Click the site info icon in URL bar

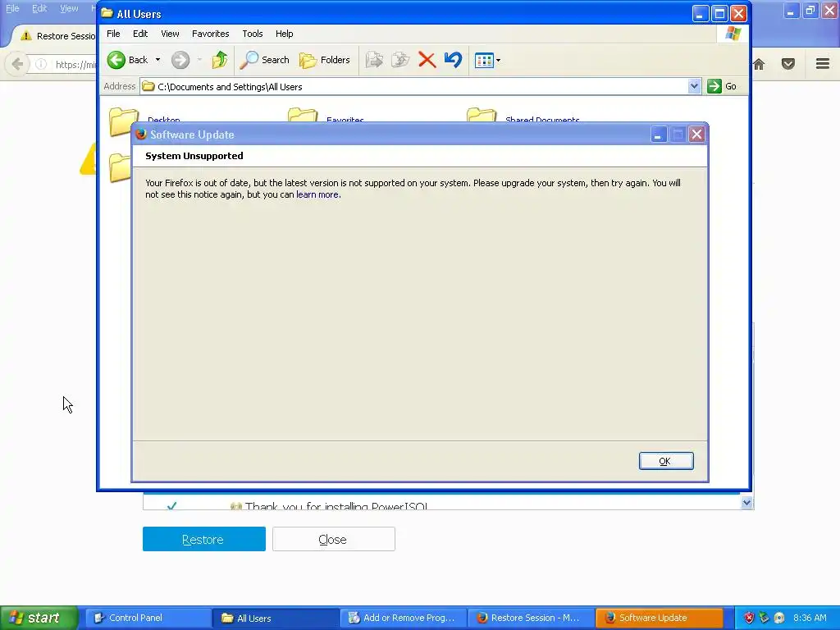pyautogui.click(x=41, y=64)
